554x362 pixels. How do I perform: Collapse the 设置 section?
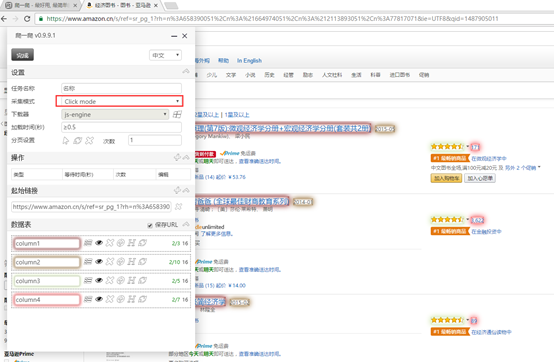click(x=186, y=72)
